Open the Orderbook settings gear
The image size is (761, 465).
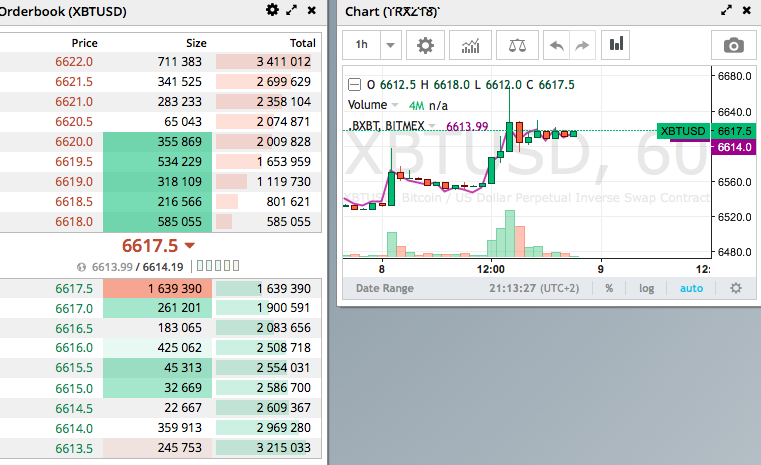[x=272, y=10]
